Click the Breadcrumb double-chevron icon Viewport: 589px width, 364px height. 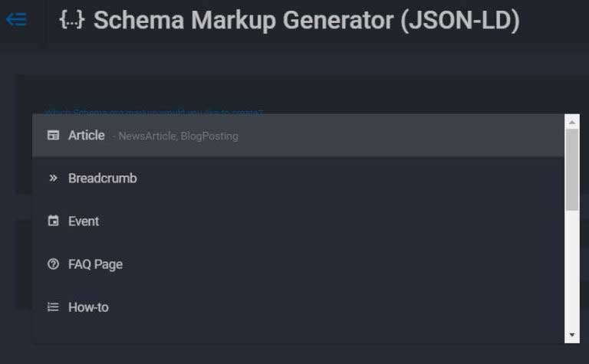tap(54, 178)
